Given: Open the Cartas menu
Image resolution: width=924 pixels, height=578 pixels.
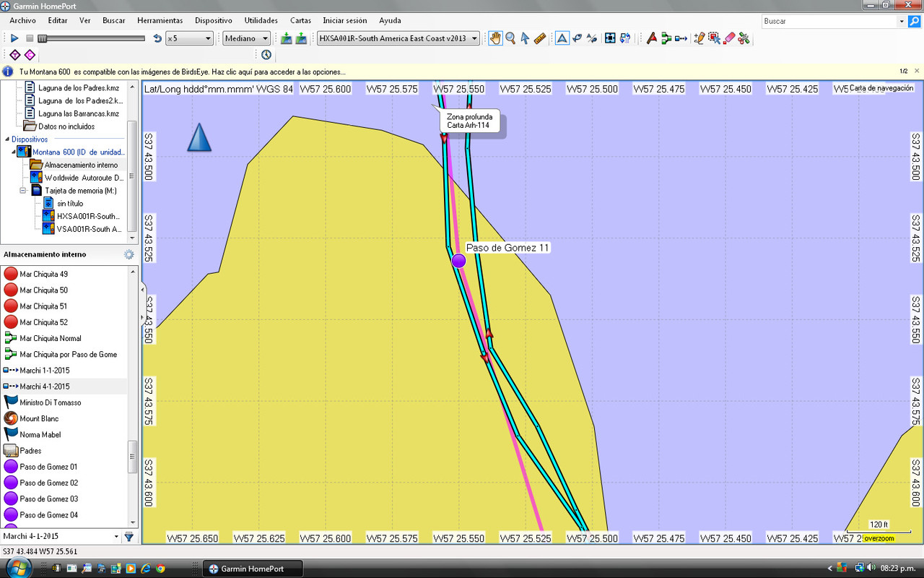Looking at the screenshot, I should 301,20.
